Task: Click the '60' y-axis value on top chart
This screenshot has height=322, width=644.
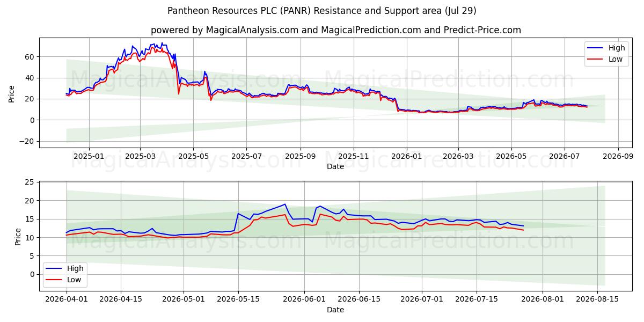Action: coord(31,57)
